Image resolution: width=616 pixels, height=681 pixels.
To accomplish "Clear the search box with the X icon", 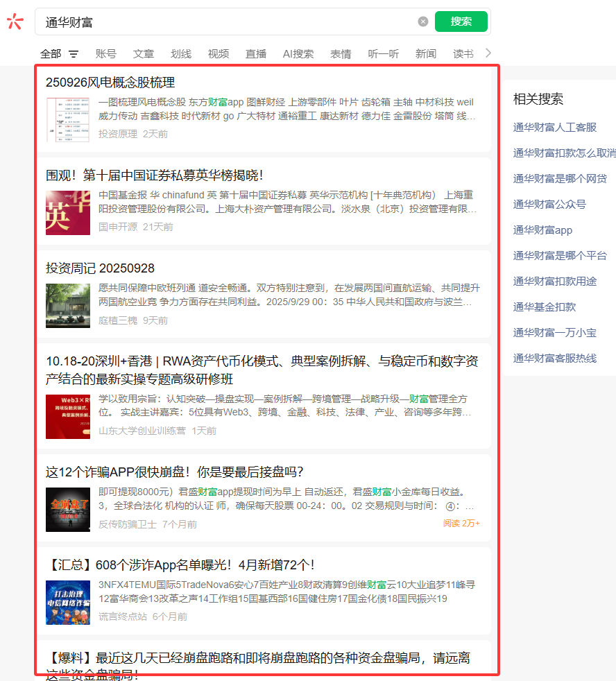I will (422, 21).
